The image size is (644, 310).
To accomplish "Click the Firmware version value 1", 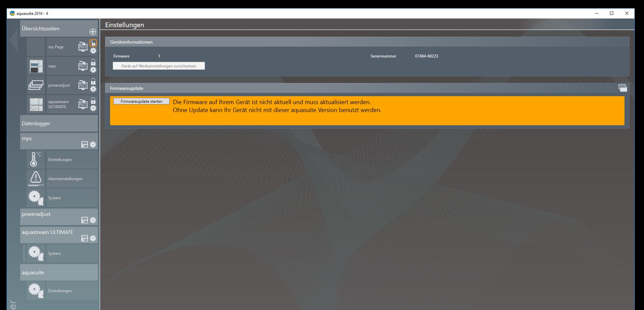I will pos(159,56).
